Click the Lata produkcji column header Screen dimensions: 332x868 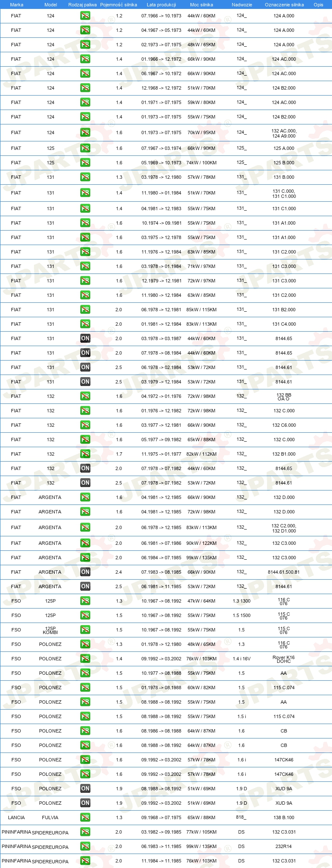(161, 5)
